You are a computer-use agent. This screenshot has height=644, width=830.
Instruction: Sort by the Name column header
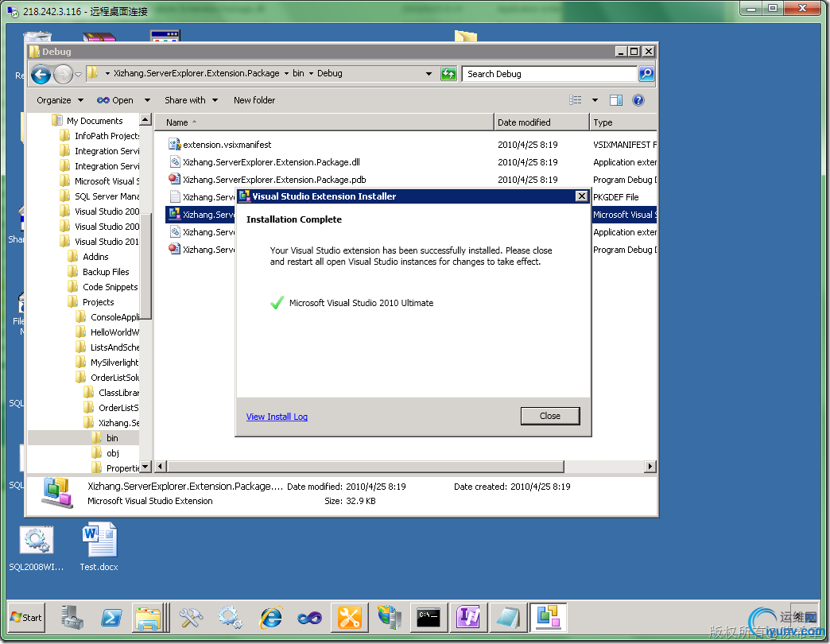click(x=324, y=122)
